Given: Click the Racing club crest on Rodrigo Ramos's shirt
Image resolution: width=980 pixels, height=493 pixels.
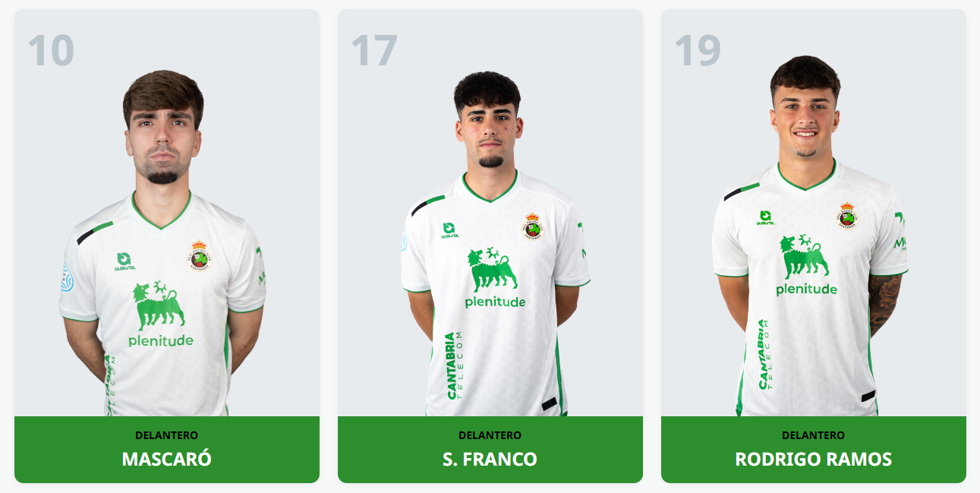Looking at the screenshot, I should click(x=848, y=215).
